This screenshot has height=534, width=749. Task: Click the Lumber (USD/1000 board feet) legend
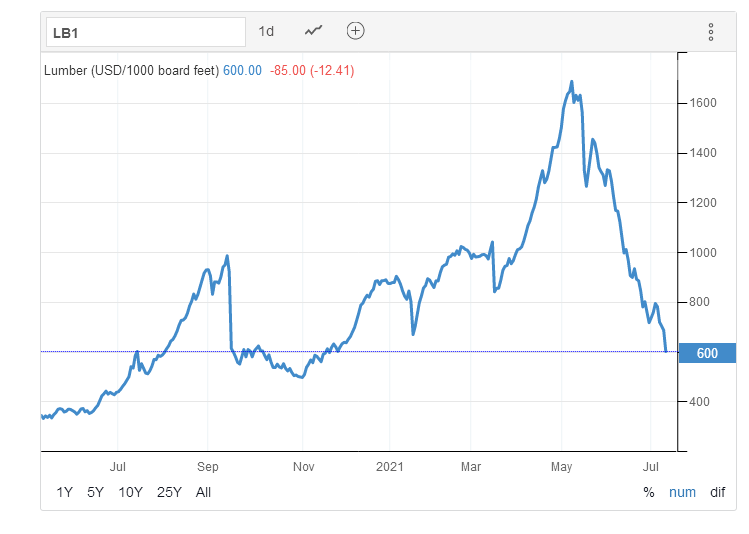(x=131, y=71)
